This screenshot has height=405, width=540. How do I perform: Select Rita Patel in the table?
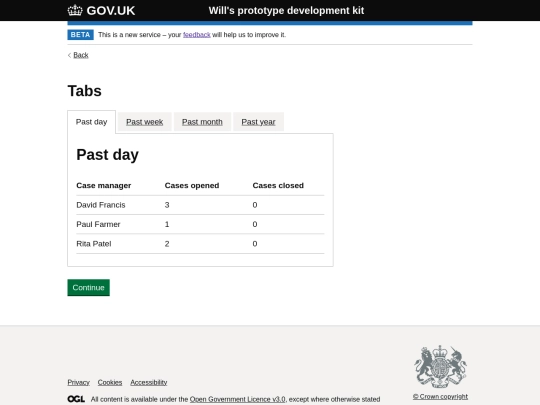tap(94, 244)
